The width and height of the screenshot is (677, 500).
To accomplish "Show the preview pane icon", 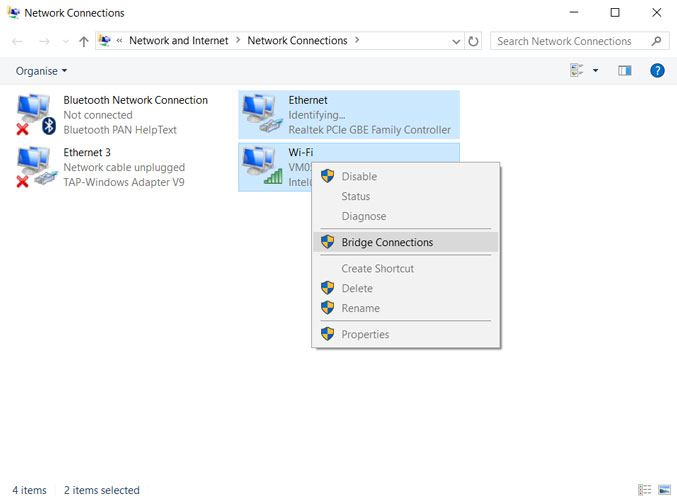I will coord(625,70).
